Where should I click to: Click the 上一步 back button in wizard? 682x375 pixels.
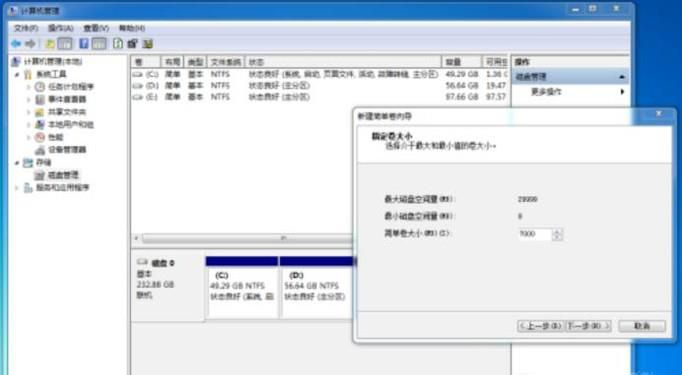point(541,326)
